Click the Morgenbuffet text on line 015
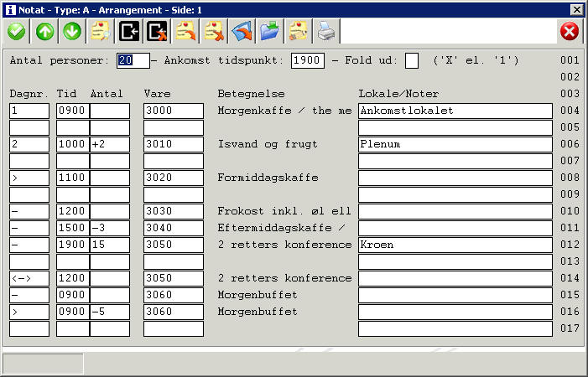This screenshot has height=377, width=588. tap(258, 295)
